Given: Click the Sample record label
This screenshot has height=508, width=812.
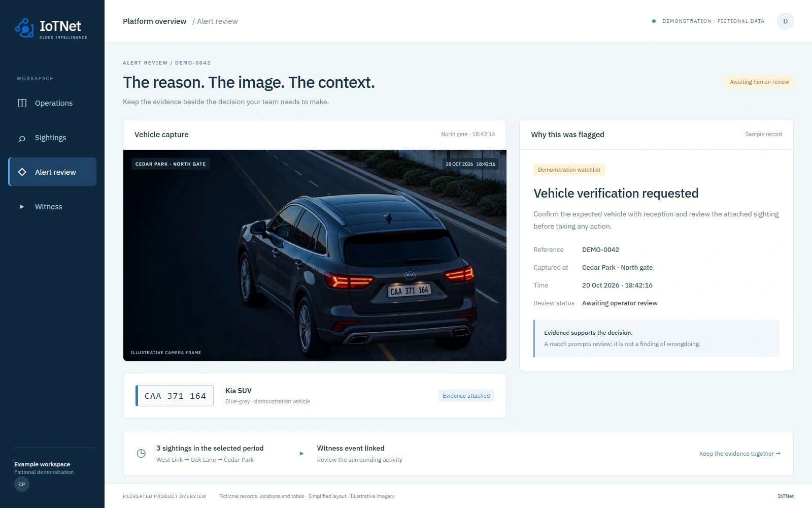Looking at the screenshot, I should (763, 134).
